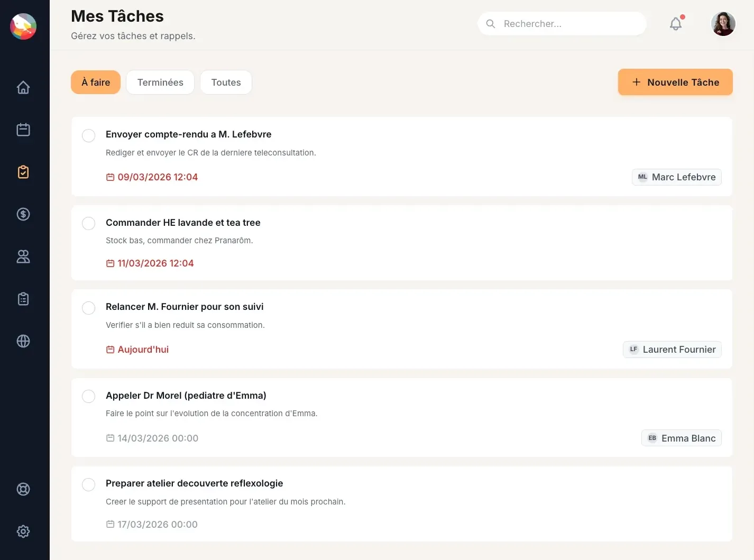Open the Calendar icon in sidebar
Screen dimensions: 754x560
23,130
